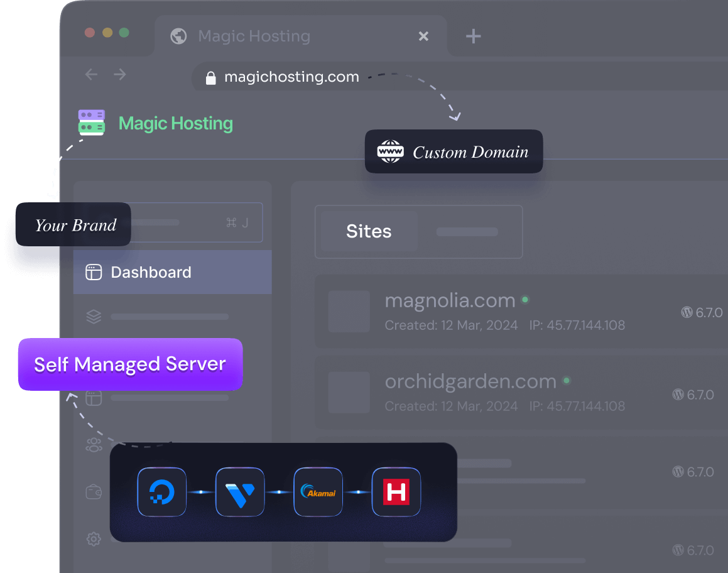Click the magnolia.com site thumbnail
728x573 pixels.
click(349, 311)
